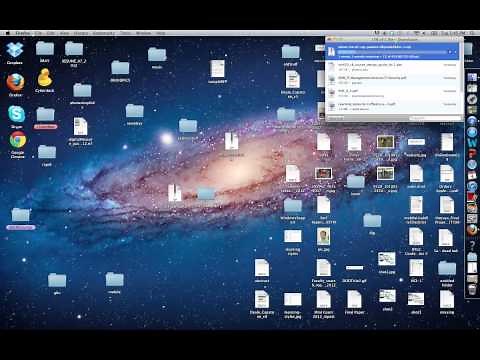The image size is (480, 360).
Task: Open the Tools menu
Action: tap(125, 33)
